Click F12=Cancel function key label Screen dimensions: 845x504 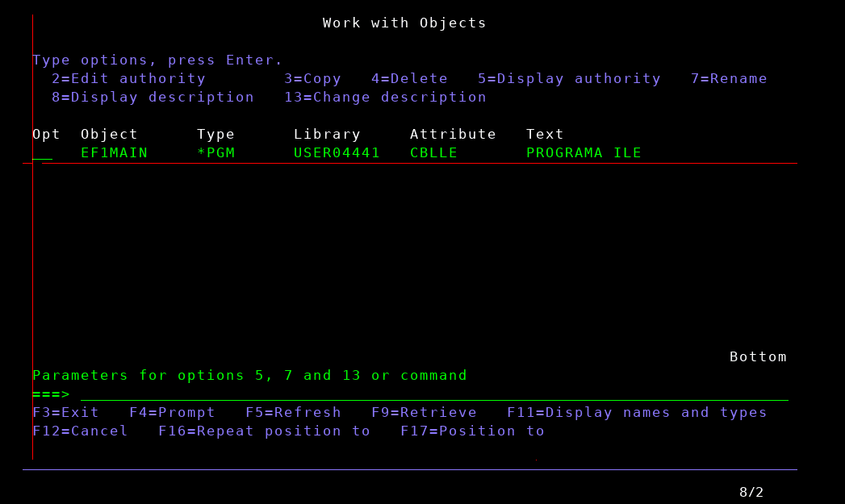[80, 431]
